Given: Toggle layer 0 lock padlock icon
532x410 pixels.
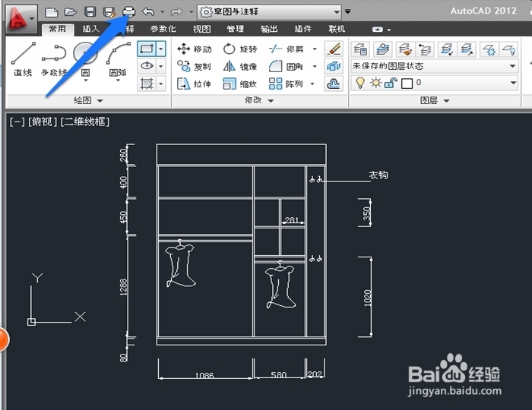Looking at the screenshot, I should pos(391,83).
